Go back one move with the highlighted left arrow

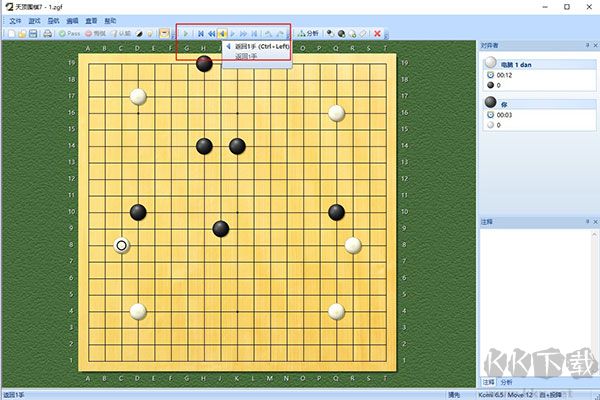222,34
